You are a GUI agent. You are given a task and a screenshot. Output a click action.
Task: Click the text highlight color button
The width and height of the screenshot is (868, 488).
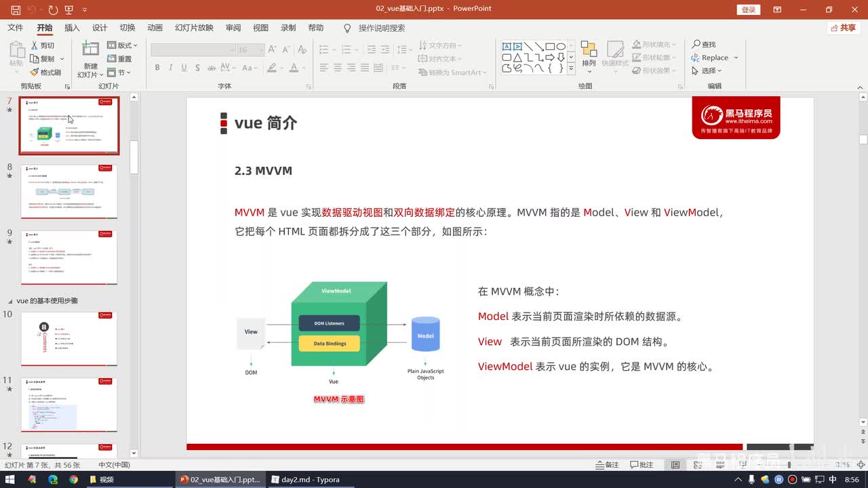pyautogui.click(x=272, y=68)
